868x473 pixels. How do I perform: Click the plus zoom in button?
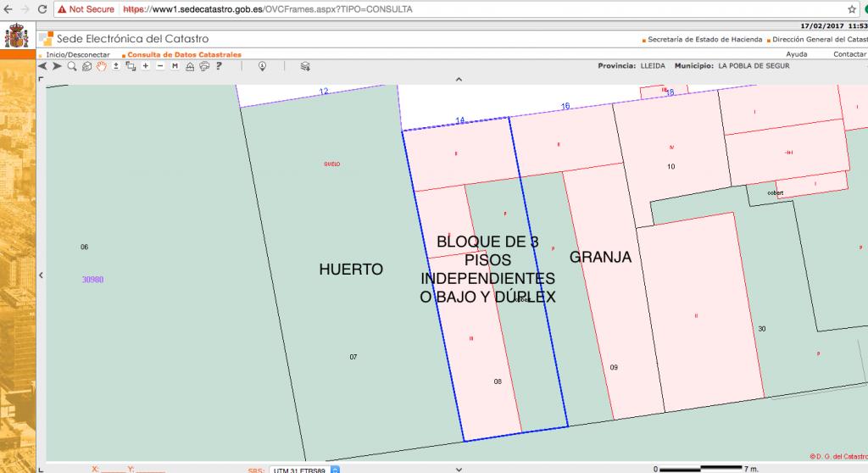tap(146, 66)
